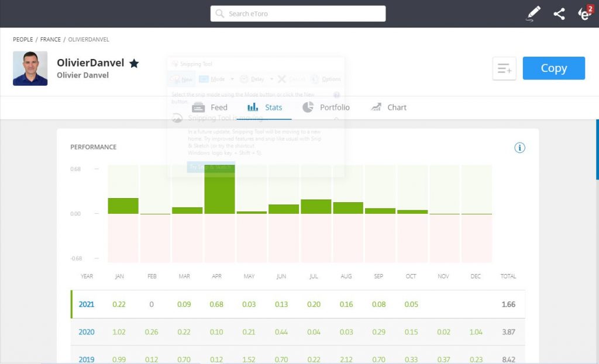Click the magnifier icon in the search bar
The width and height of the screenshot is (599, 364).
[x=219, y=14]
